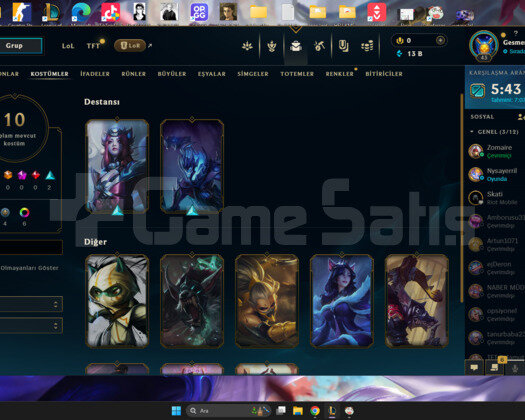Screen dimensions: 525x420
Task: Open the summoner profile avatar
Action: pyautogui.click(x=483, y=46)
